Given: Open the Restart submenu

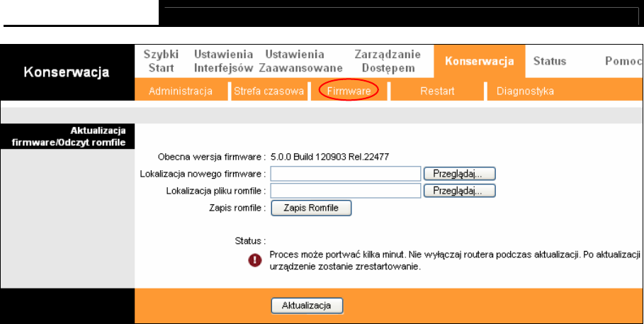Looking at the screenshot, I should pyautogui.click(x=437, y=91).
